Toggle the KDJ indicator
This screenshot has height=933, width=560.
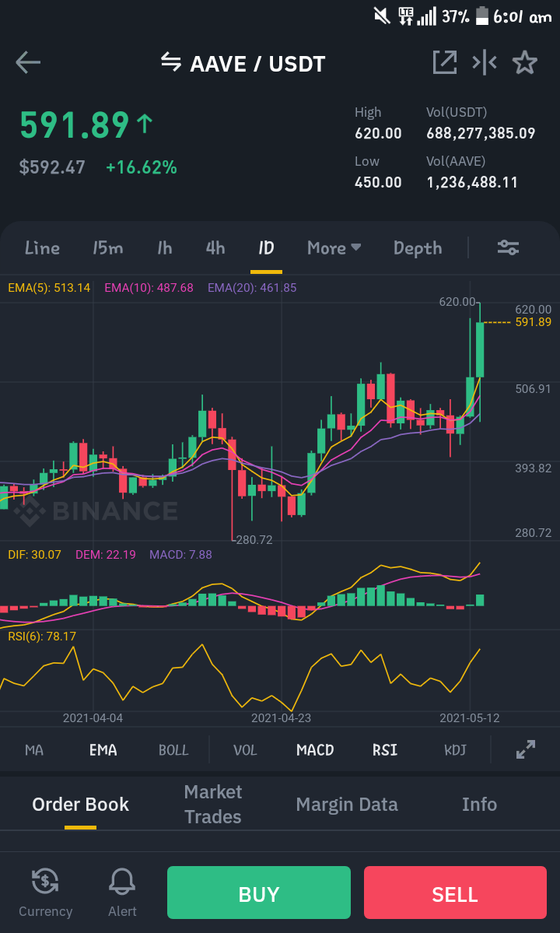pos(455,749)
